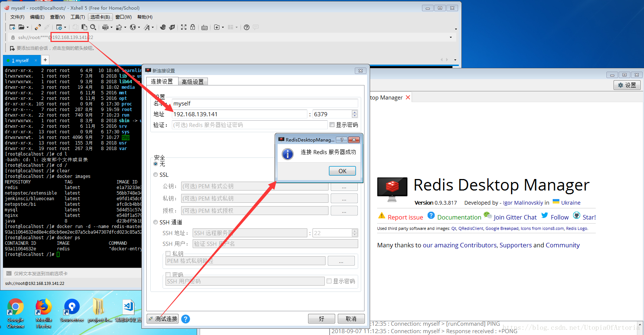This screenshot has width=644, height=335.
Task: Select the SSH 通道 radio button
Action: (x=156, y=222)
